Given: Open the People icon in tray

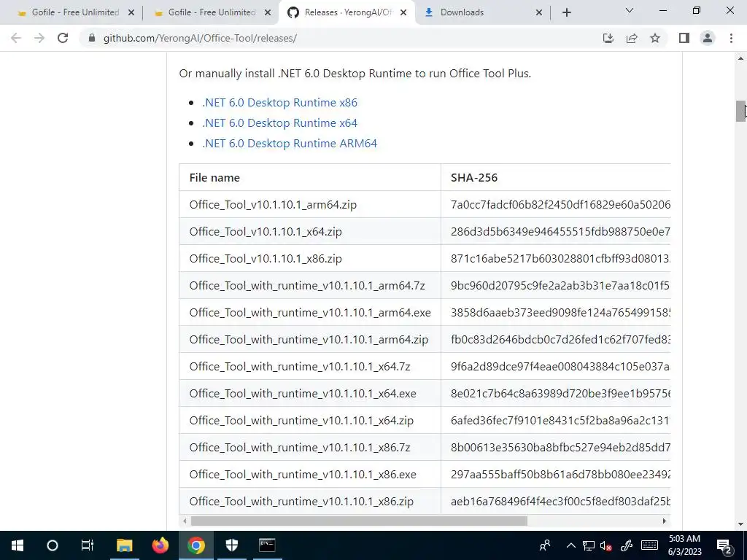Looking at the screenshot, I should click(545, 545).
